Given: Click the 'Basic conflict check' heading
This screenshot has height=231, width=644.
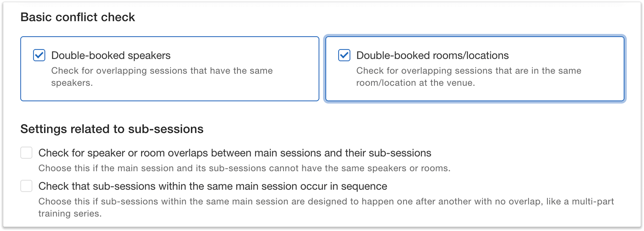Looking at the screenshot, I should click(x=78, y=17).
